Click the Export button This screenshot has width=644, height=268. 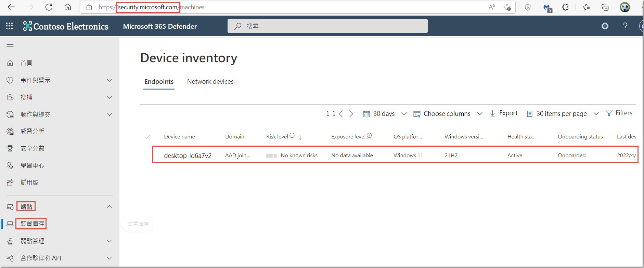tap(504, 113)
